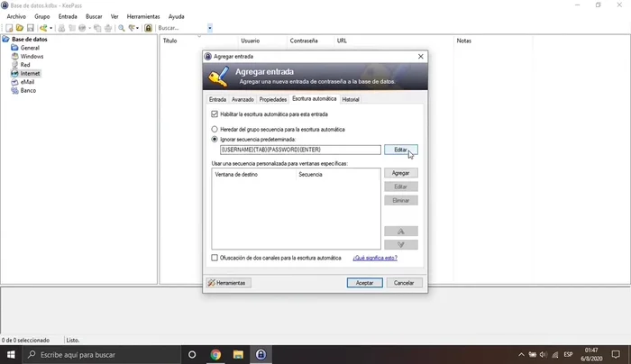Image resolution: width=631 pixels, height=364 pixels.
Task: Open Google Chrome from the taskbar
Action: coord(215,355)
